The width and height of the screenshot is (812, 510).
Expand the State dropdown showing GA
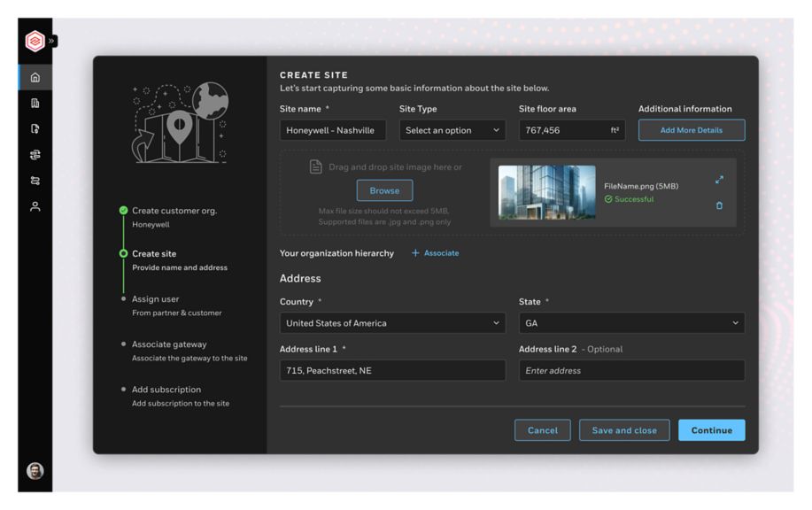coord(631,323)
